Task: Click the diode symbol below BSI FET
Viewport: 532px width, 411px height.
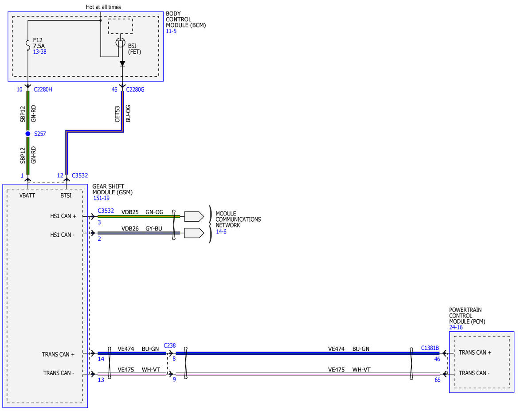Action: tap(122, 64)
